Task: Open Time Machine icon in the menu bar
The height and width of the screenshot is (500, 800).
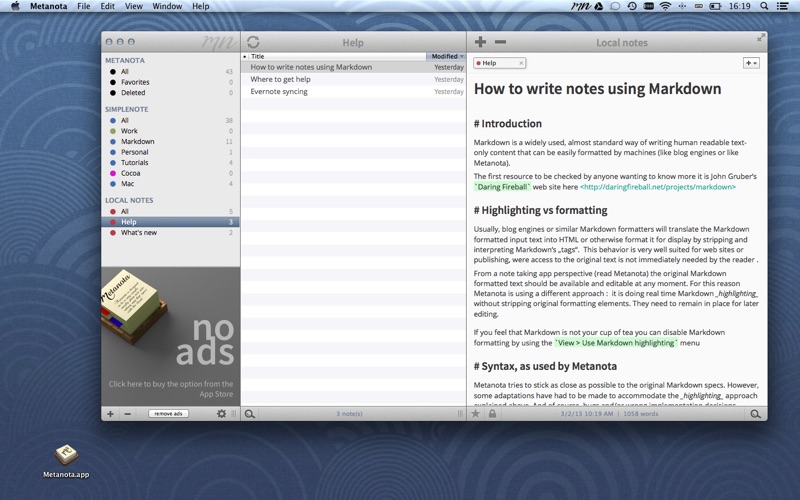Action: (632, 6)
